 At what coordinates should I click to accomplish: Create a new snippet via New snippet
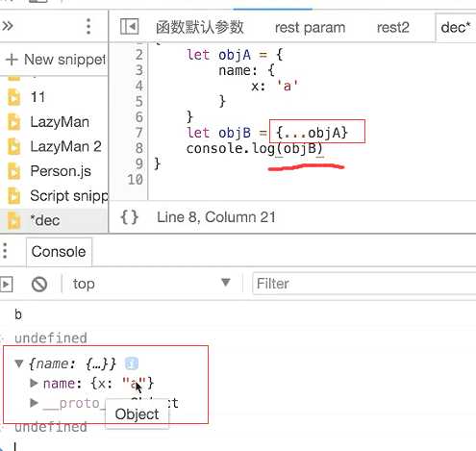pos(56,60)
